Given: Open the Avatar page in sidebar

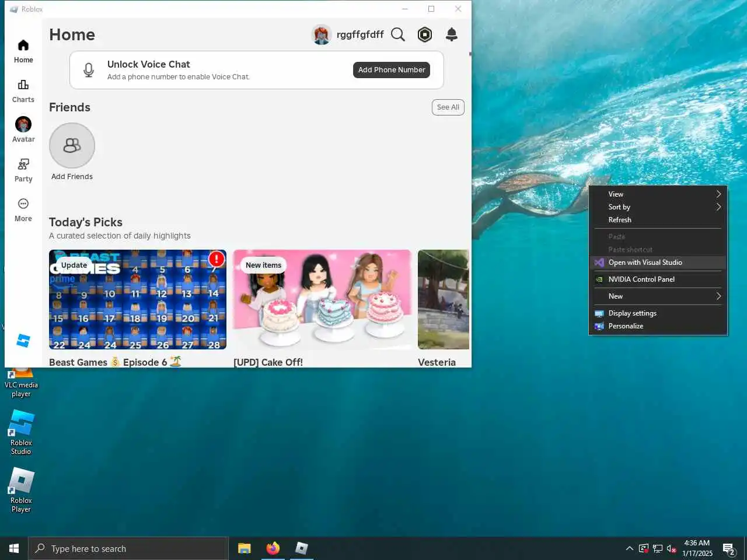Looking at the screenshot, I should [x=23, y=129].
